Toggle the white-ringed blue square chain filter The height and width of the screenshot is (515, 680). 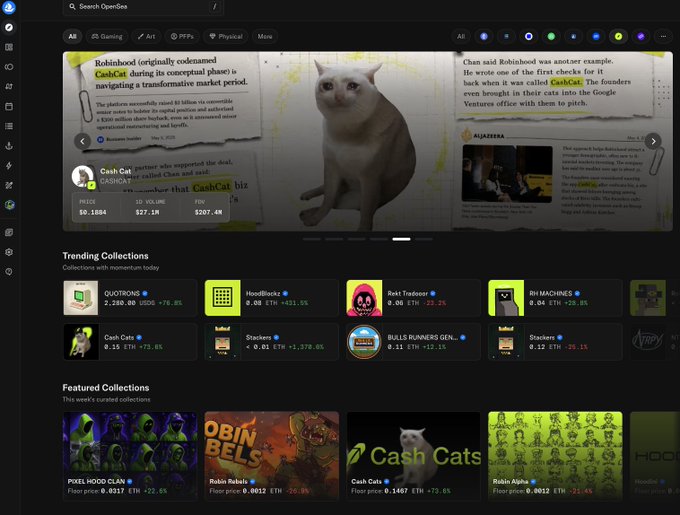click(x=529, y=36)
